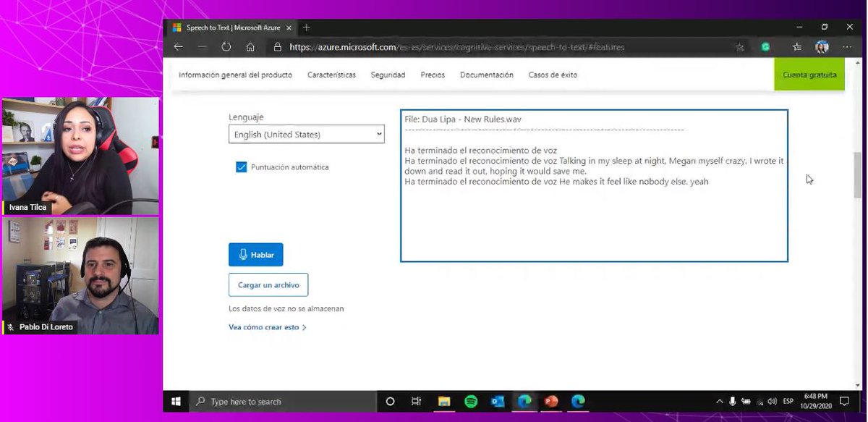Open Casos de éxito section
Image resolution: width=868 pixels, height=422 pixels.
(553, 75)
